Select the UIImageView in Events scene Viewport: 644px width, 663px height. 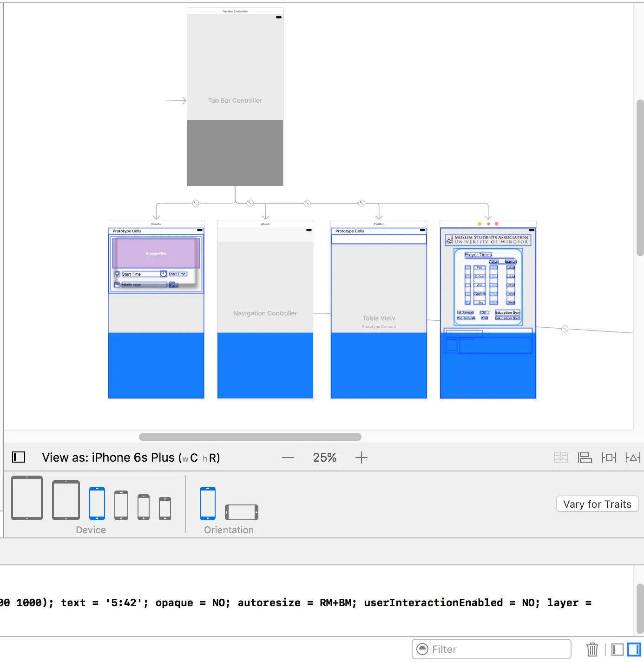tap(156, 253)
